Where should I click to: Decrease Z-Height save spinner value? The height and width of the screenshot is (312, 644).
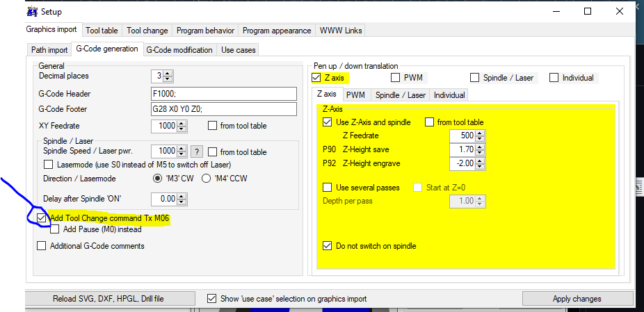coord(479,152)
